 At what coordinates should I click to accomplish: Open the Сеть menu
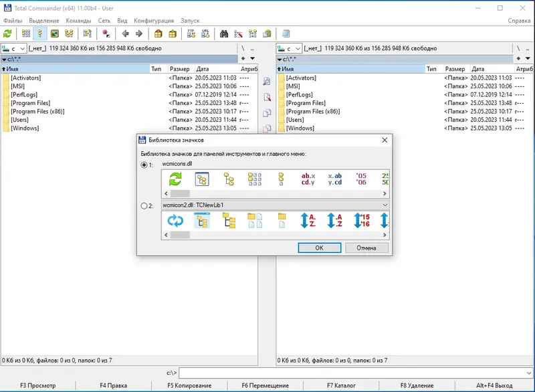click(x=104, y=21)
